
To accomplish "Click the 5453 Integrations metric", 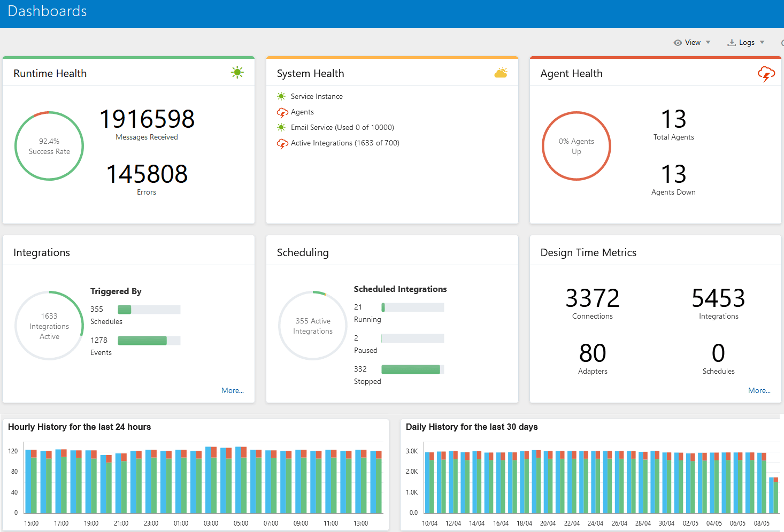I will (x=718, y=298).
